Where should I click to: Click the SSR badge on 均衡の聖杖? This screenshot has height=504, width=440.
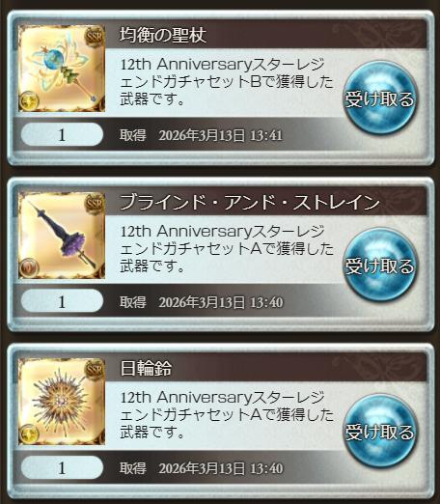click(95, 37)
